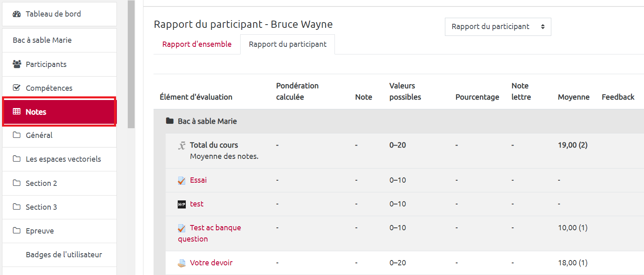Click the Votre devoir assignment icon
Screen dimensions: 644x275
(182, 263)
